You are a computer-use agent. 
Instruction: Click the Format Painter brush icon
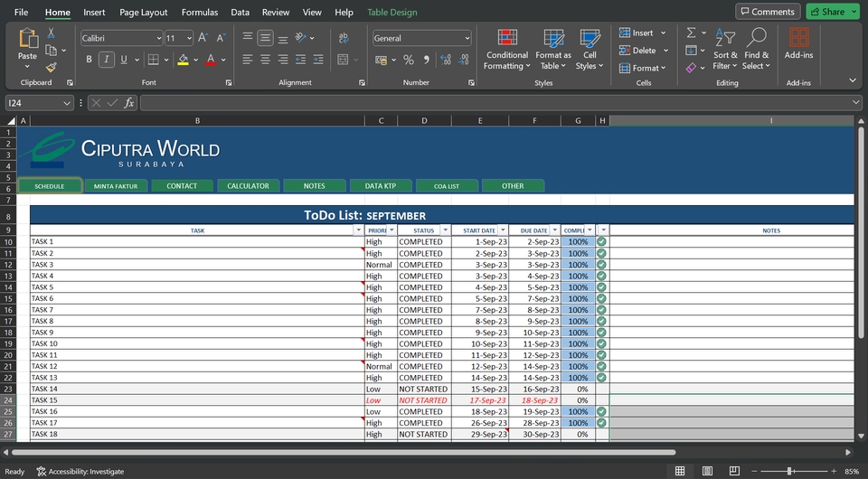point(51,67)
